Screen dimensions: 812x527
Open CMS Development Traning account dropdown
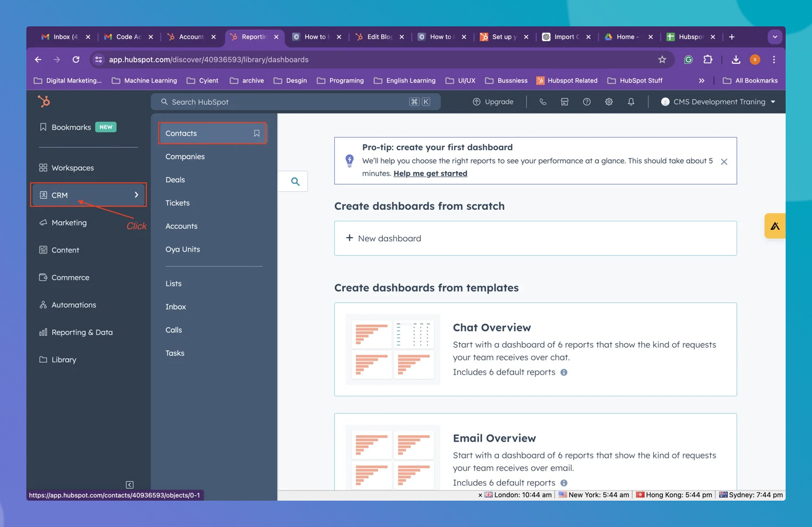coord(718,102)
